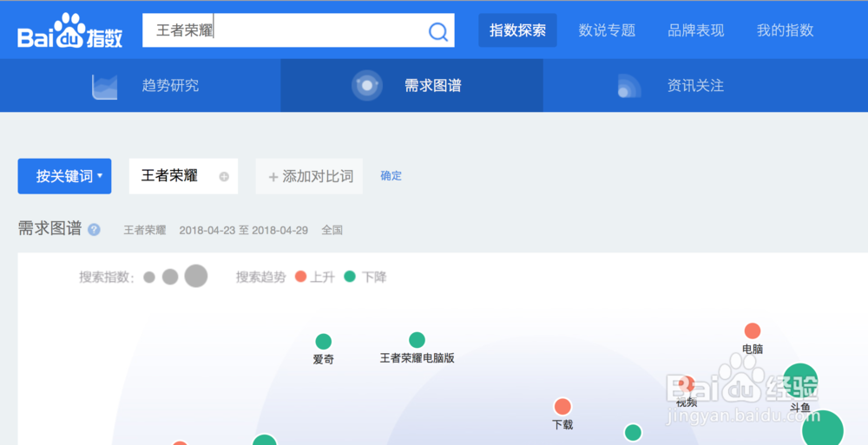
Task: Click the trend research chart icon
Action: [x=105, y=87]
